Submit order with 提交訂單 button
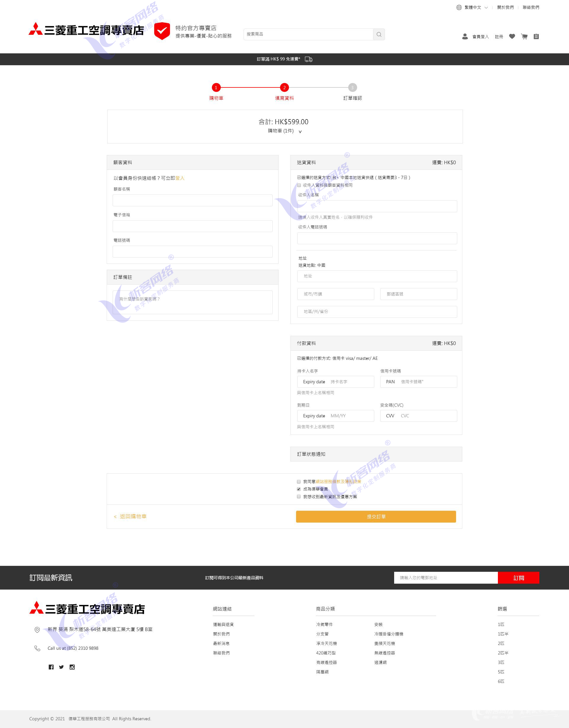Image resolution: width=569 pixels, height=728 pixels. [x=376, y=516]
